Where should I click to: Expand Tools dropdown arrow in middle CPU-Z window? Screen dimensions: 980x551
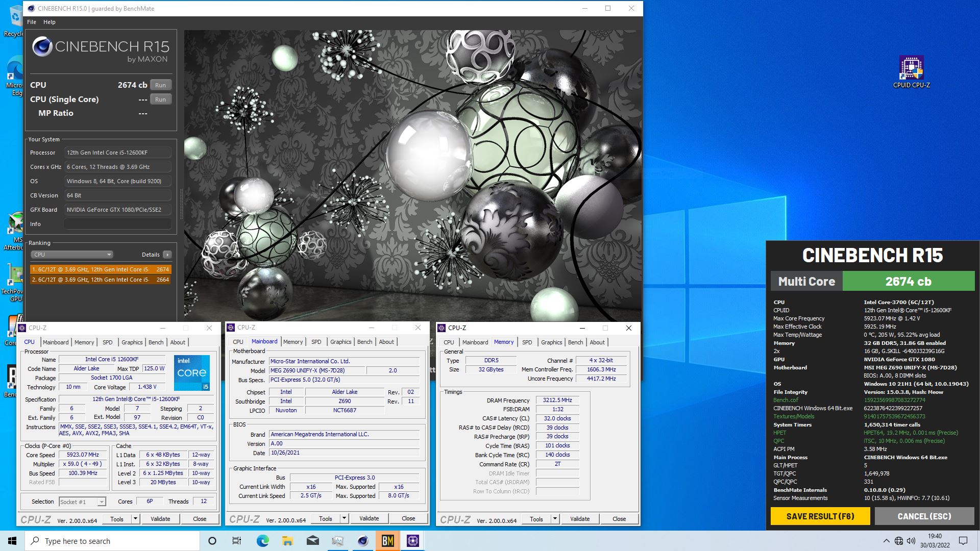pos(344,518)
